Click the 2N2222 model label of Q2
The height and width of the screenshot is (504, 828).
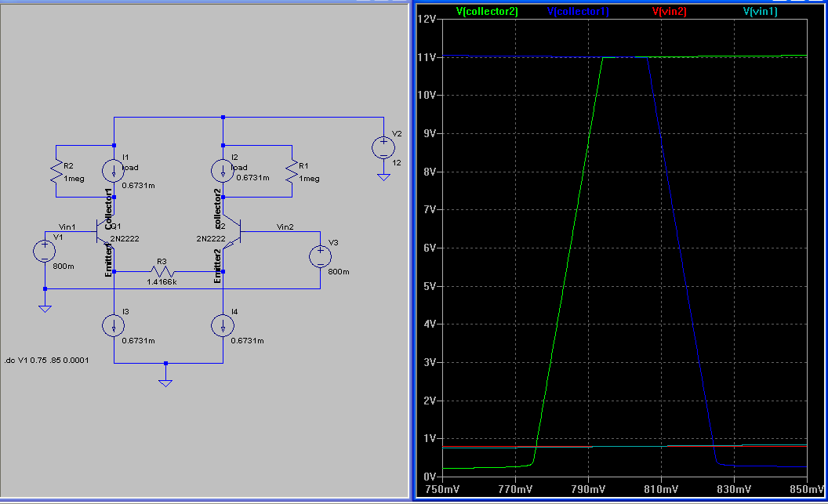click(x=211, y=238)
